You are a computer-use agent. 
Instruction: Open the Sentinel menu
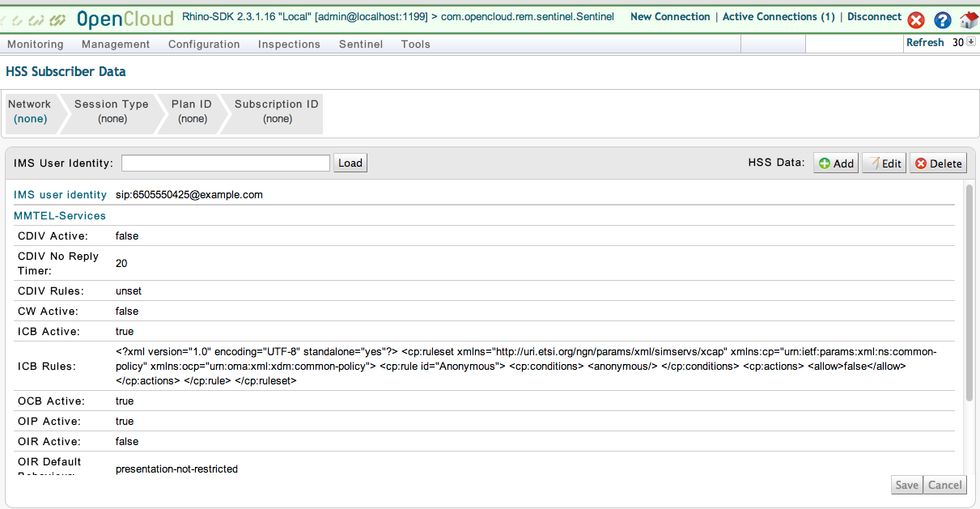tap(361, 45)
